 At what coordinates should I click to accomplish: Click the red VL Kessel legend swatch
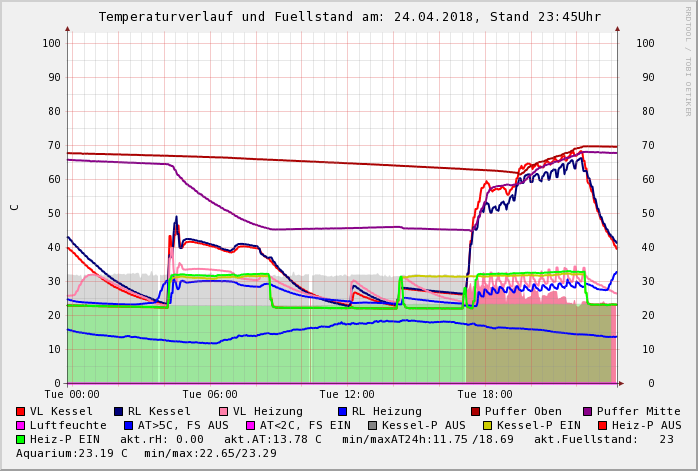coord(21,411)
